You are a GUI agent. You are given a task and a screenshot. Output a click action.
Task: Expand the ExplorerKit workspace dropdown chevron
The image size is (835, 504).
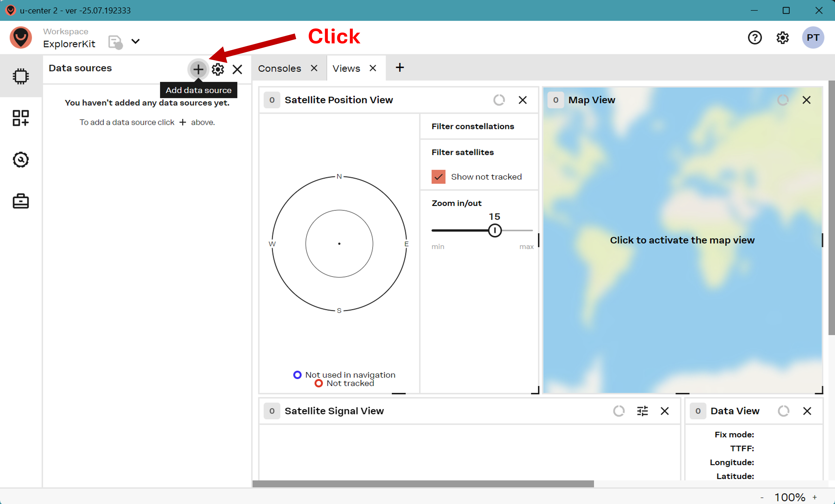136,41
